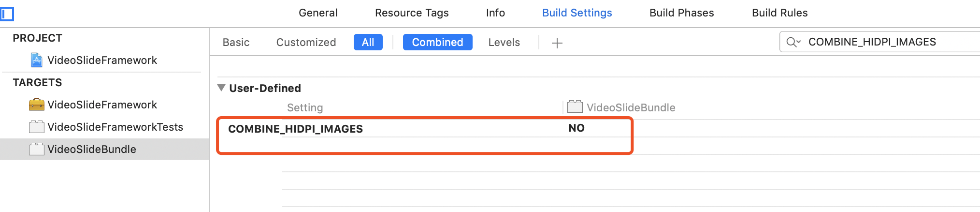Toggle the targets sidebar panel icon
980x212 pixels.
(x=7, y=14)
